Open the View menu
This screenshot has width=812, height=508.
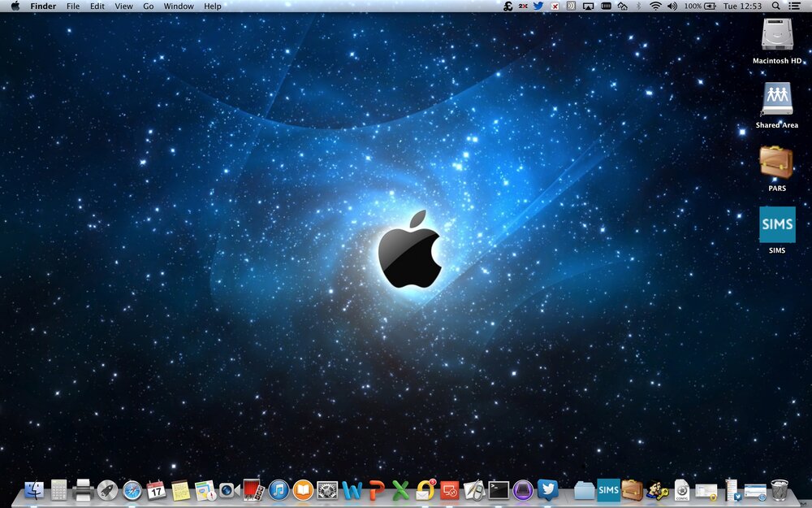(x=123, y=7)
